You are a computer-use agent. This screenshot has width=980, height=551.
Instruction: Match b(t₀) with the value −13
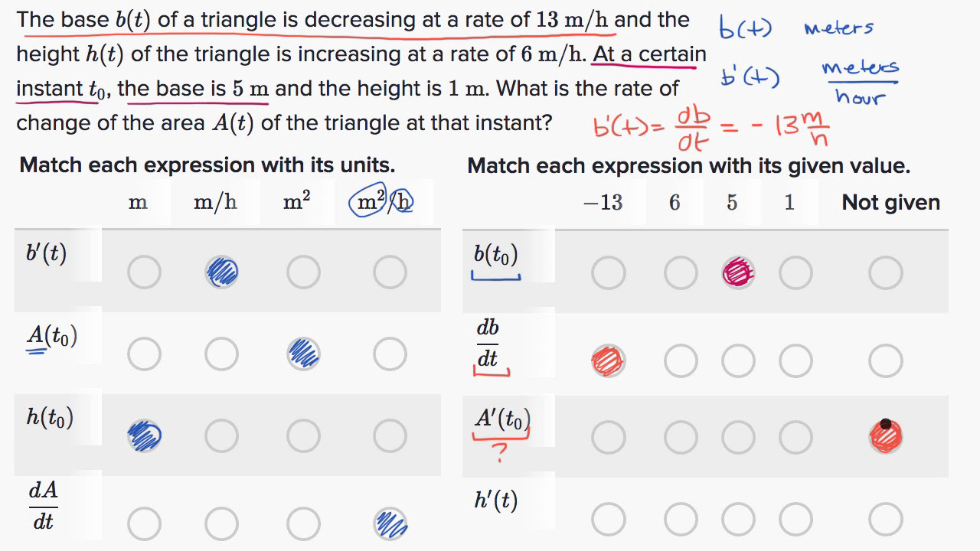click(x=608, y=271)
